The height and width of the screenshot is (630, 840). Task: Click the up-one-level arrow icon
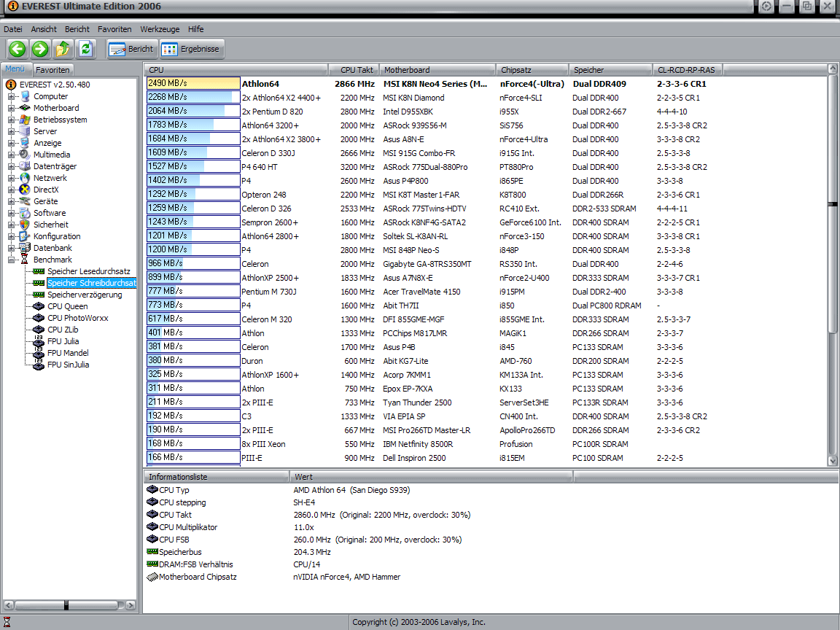[x=63, y=49]
